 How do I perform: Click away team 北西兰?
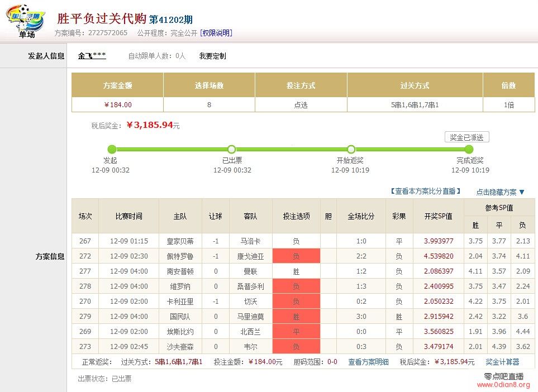(250, 332)
